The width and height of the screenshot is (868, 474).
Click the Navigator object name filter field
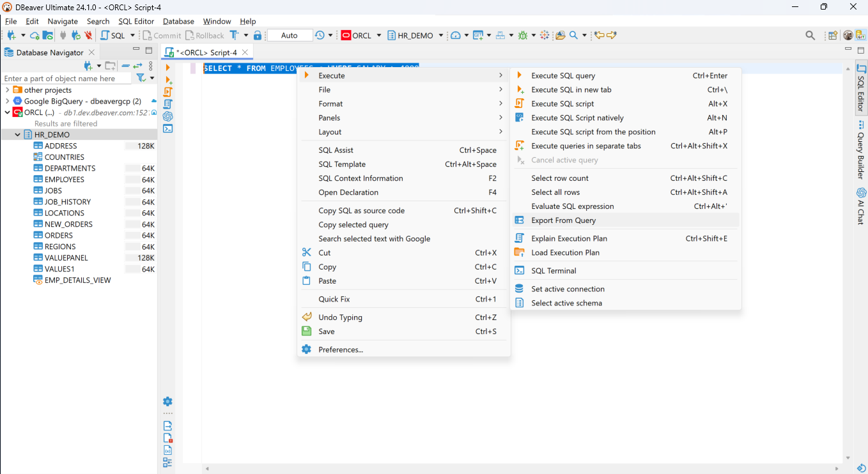66,79
